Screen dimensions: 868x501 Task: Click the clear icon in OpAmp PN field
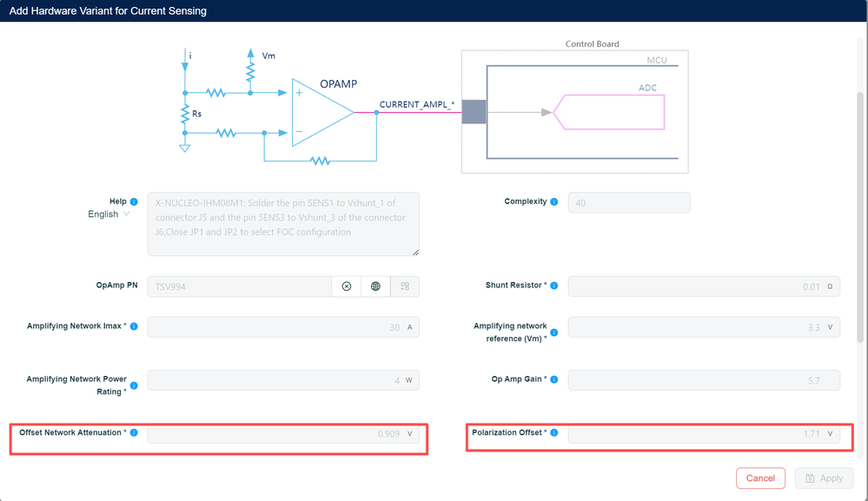tap(347, 287)
